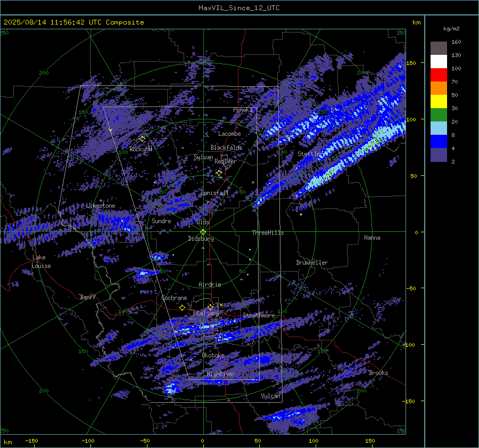Click the yellow diamond radar-center marker above Didsbury
The image size is (479, 448).
click(203, 232)
